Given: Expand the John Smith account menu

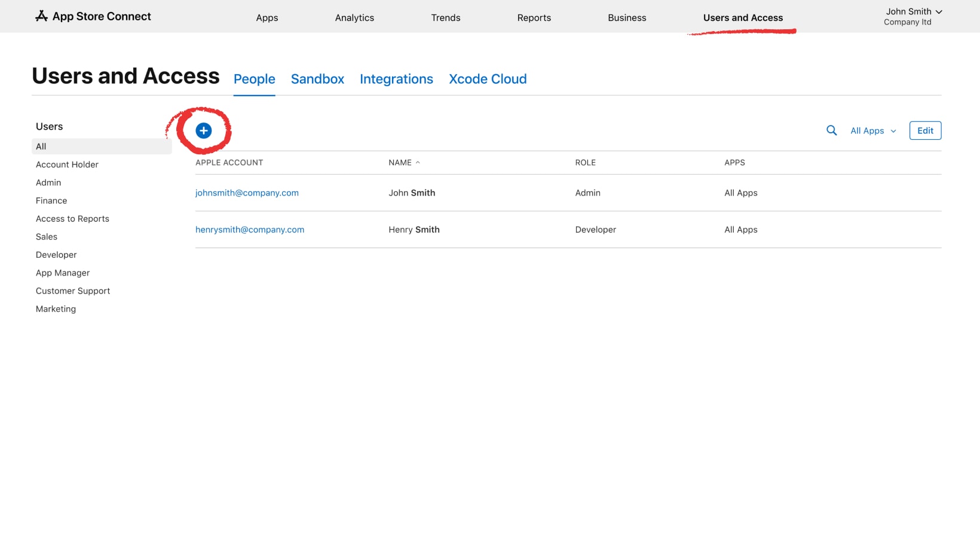Looking at the screenshot, I should [913, 16].
